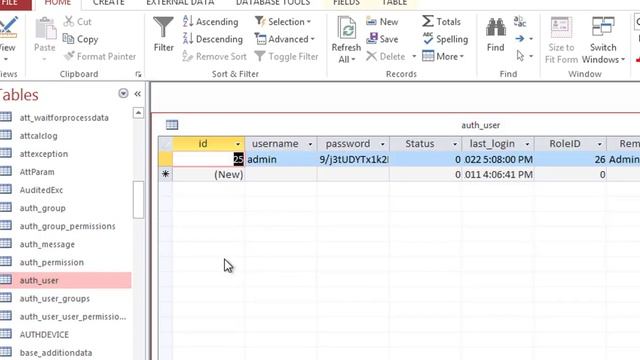Open the Select pointer dropdown
The image size is (640, 360).
point(531,56)
